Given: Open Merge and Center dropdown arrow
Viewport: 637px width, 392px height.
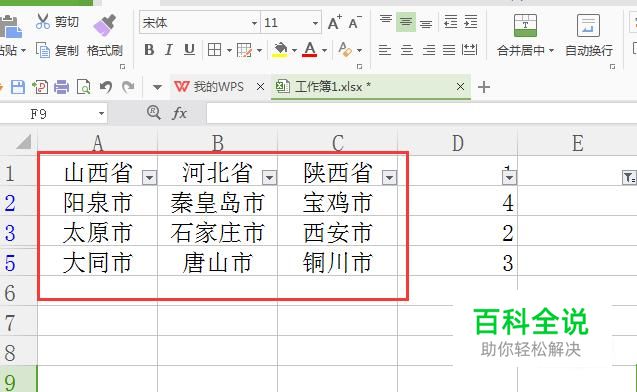Looking at the screenshot, I should click(551, 51).
